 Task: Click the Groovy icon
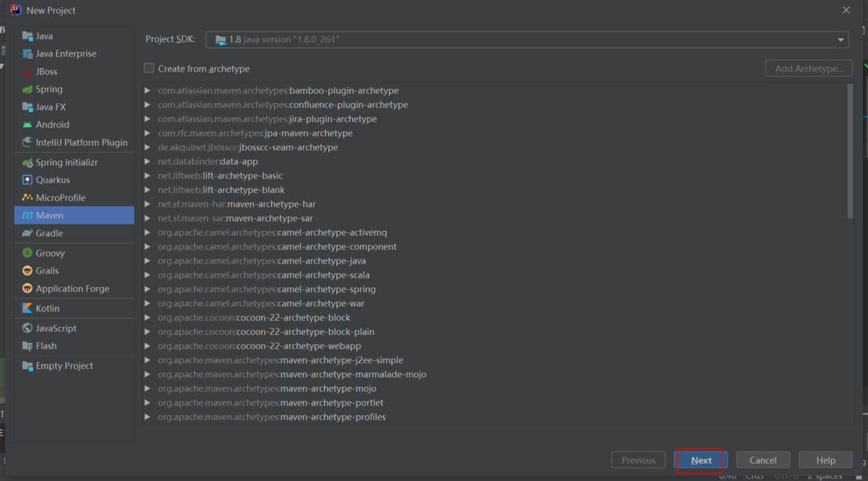point(27,253)
